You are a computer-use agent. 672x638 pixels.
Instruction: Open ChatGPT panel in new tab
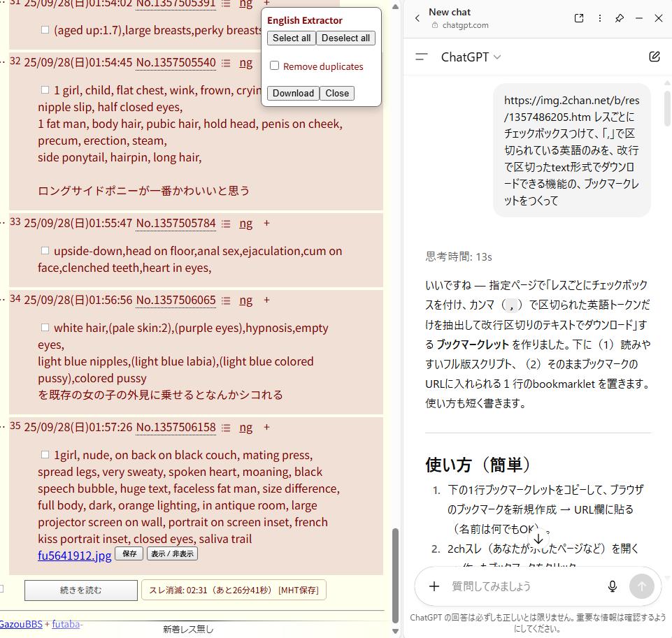pyautogui.click(x=579, y=18)
